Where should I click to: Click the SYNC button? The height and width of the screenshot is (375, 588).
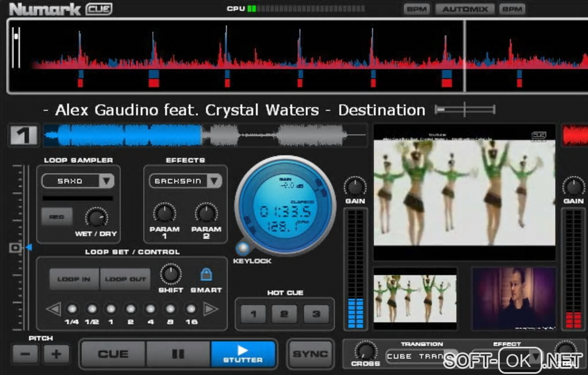[x=310, y=354]
